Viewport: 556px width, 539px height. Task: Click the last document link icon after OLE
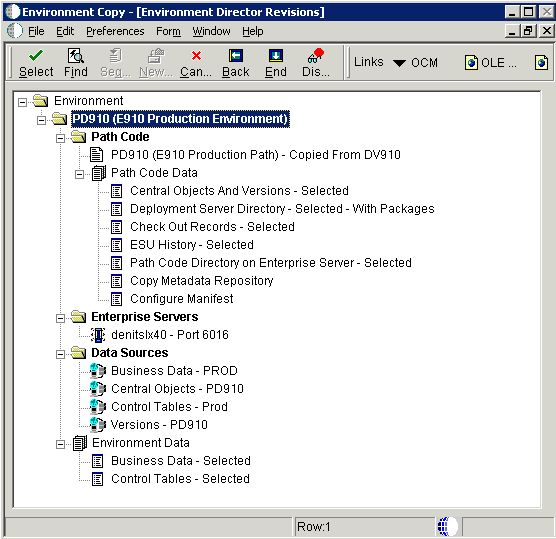click(x=541, y=63)
